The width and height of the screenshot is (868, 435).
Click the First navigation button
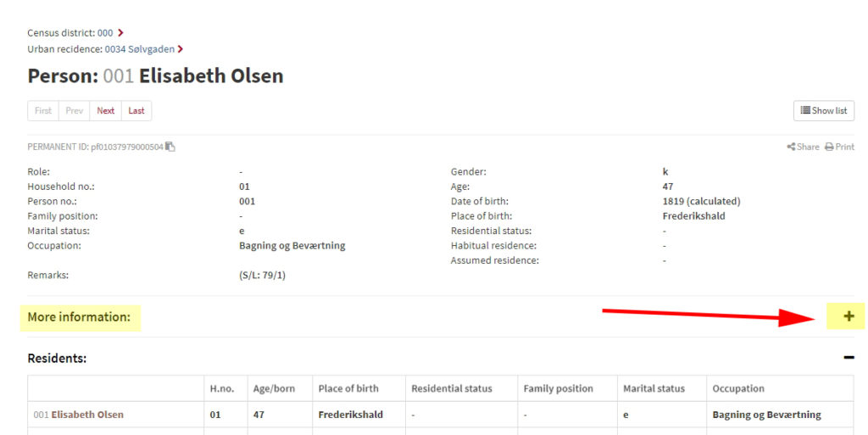43,111
